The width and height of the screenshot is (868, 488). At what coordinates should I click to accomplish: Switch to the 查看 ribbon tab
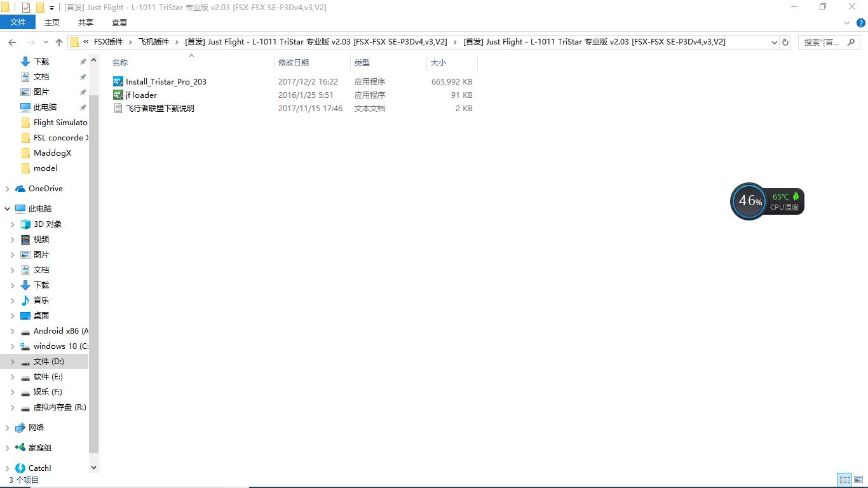click(x=119, y=22)
